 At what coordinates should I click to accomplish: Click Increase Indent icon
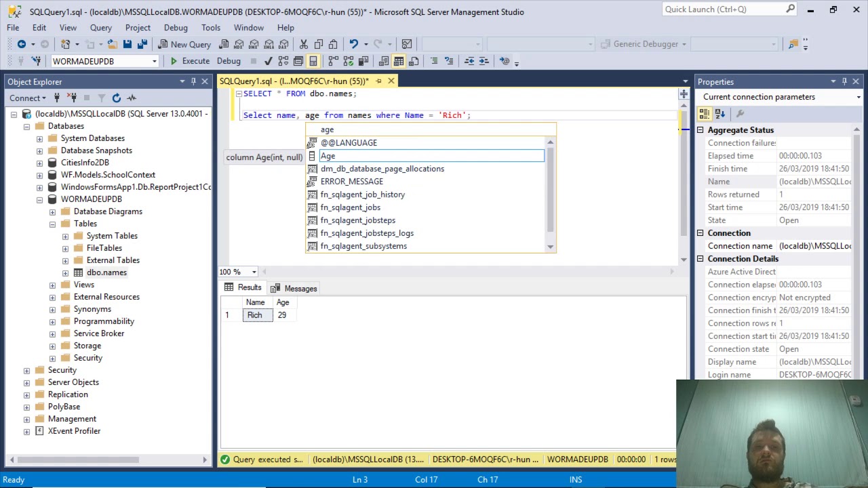pos(484,61)
